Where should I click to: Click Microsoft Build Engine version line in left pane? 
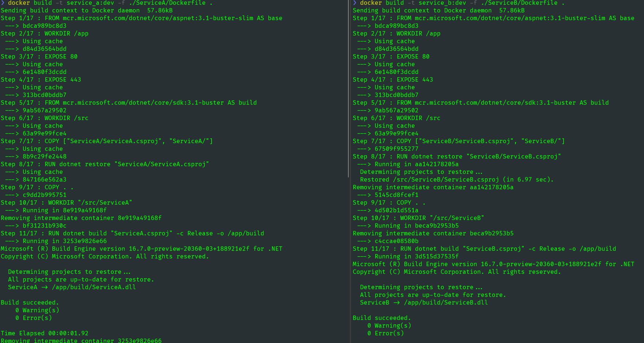[142, 249]
